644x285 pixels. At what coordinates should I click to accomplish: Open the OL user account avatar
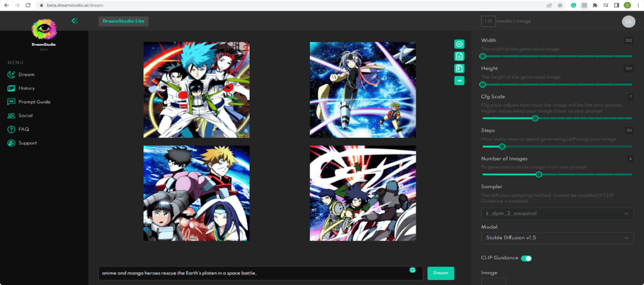tap(629, 21)
